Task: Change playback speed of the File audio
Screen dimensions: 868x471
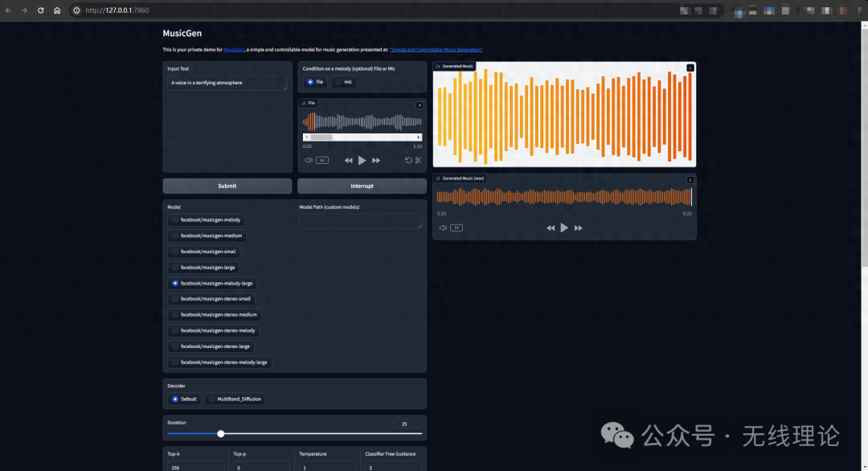Action: [322, 161]
